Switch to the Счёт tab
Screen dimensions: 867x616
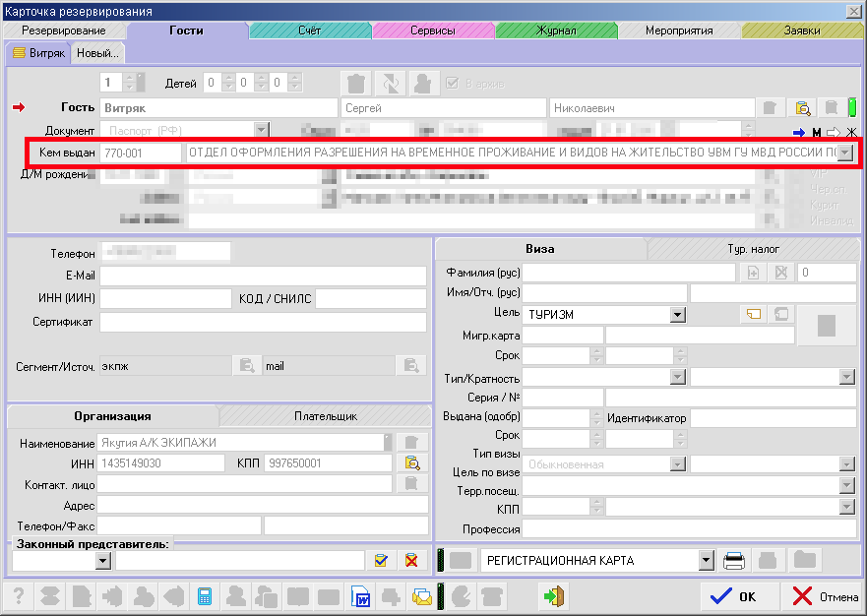point(309,31)
